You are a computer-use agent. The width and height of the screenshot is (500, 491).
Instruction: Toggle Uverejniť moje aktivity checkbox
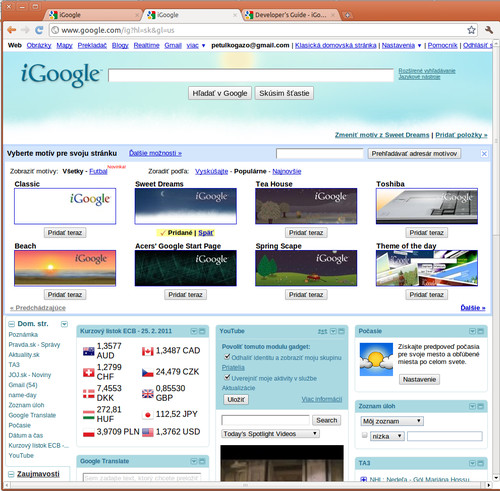pyautogui.click(x=227, y=377)
